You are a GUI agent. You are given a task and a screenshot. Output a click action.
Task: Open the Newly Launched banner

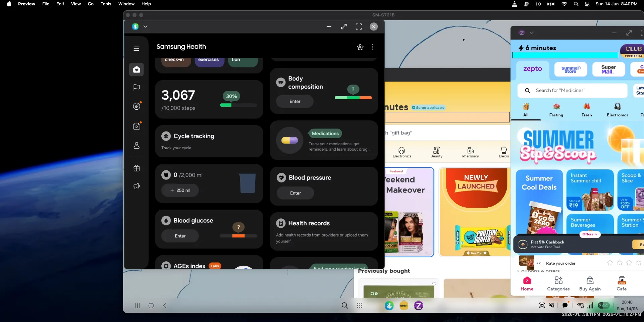pos(475,212)
